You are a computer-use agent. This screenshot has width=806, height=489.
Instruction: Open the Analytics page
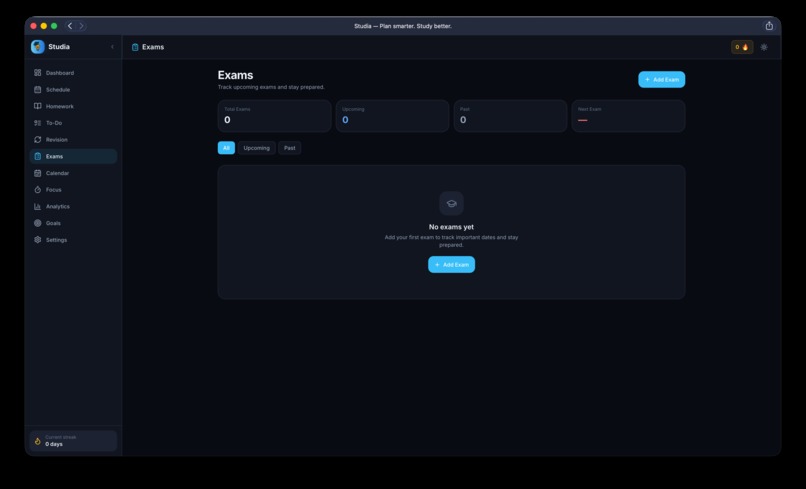coord(73,207)
